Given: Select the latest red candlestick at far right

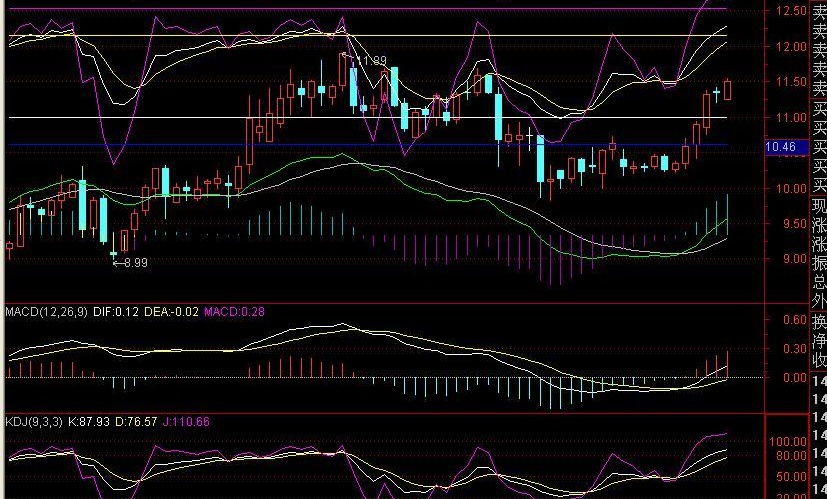Looking at the screenshot, I should [728, 90].
